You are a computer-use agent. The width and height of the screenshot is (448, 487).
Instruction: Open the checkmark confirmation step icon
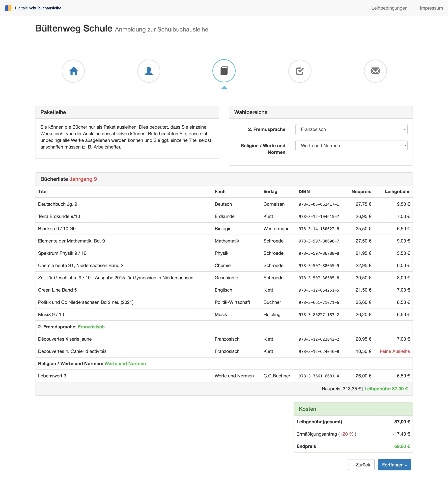[300, 71]
